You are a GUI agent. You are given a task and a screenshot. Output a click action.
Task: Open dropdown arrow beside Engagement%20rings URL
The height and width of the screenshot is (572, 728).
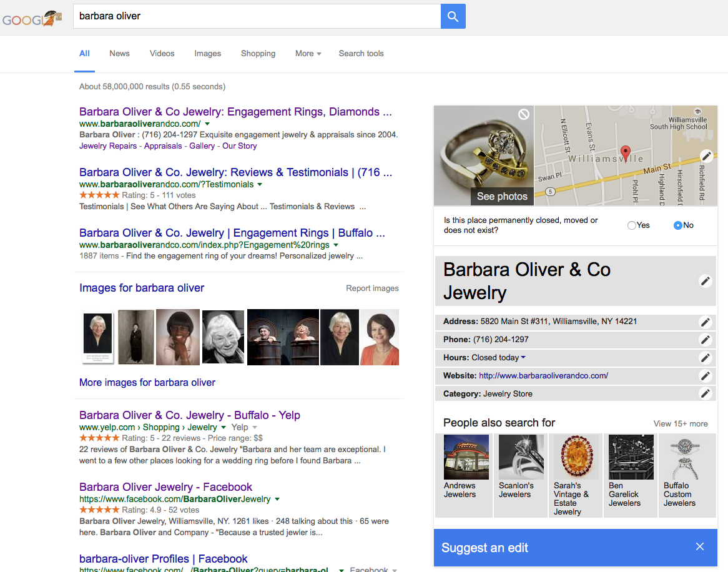pos(336,245)
